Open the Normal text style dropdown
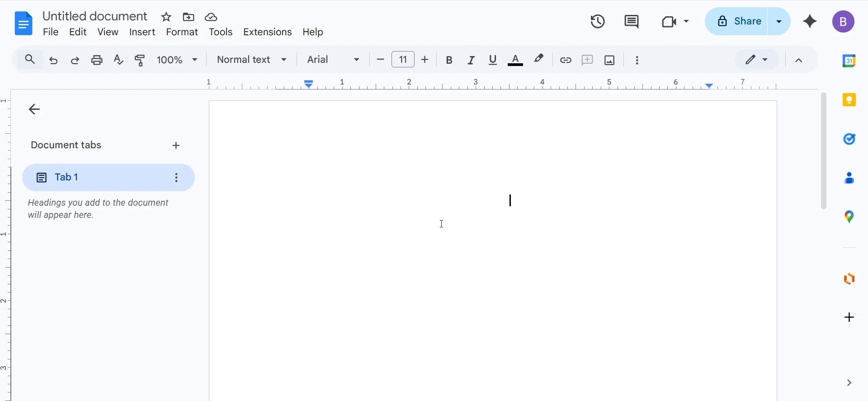 (x=252, y=60)
